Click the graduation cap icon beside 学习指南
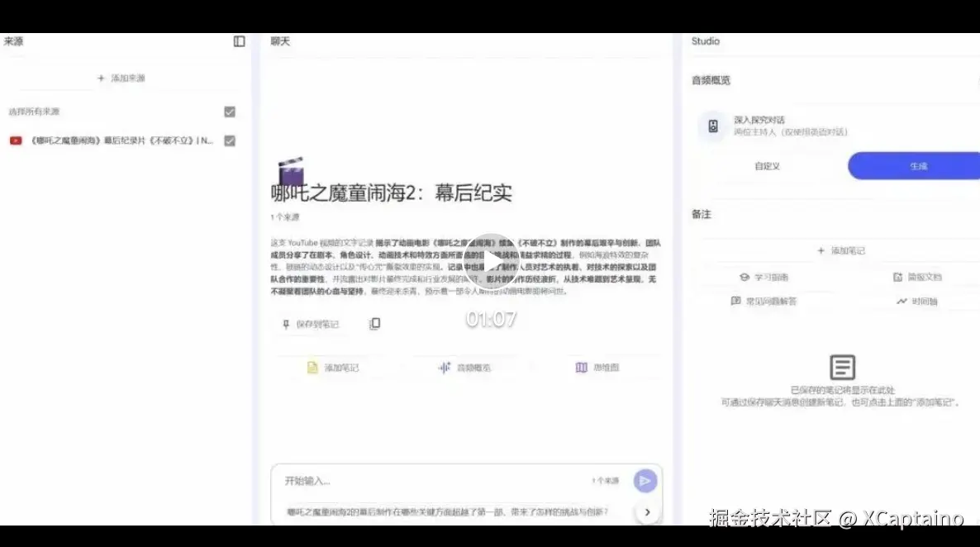Viewport: 980px width, 547px height. point(744,277)
